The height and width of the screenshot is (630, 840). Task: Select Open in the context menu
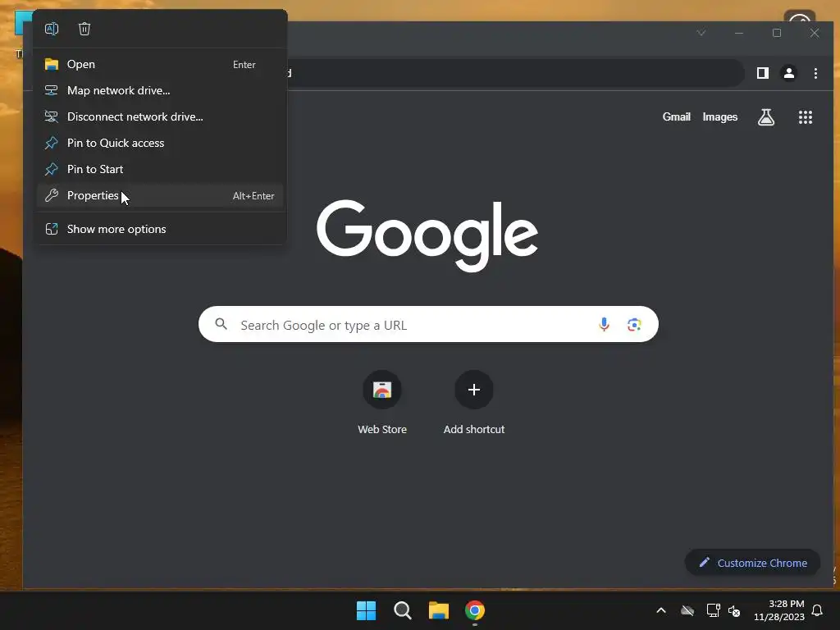(x=160, y=64)
